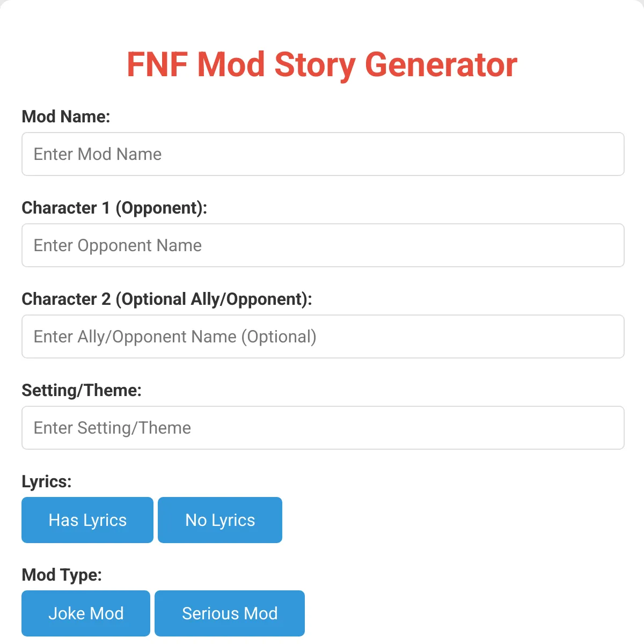Viewport: 644px width, 644px height.
Task: Click the Mod Type heading
Action: 62,574
